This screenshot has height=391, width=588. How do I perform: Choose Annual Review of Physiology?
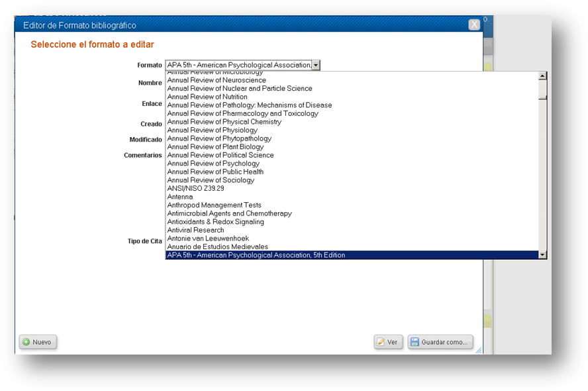click(x=352, y=130)
